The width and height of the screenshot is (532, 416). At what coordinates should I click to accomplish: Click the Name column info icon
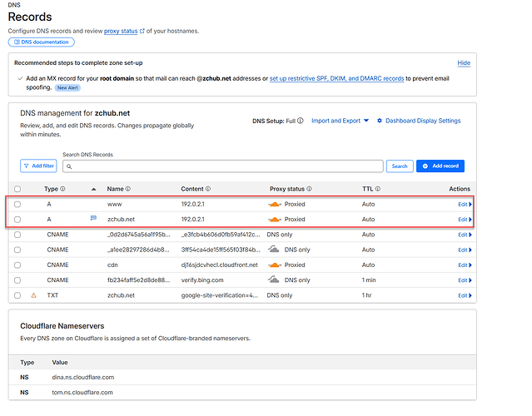pos(128,189)
